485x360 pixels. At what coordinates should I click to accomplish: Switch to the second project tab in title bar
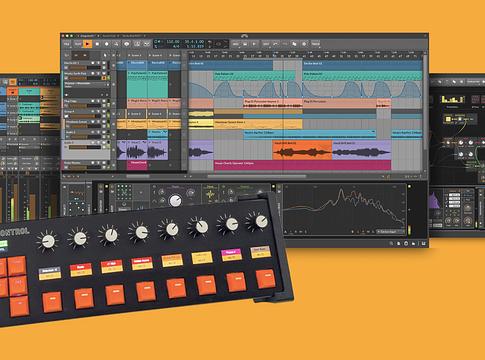coord(110,35)
